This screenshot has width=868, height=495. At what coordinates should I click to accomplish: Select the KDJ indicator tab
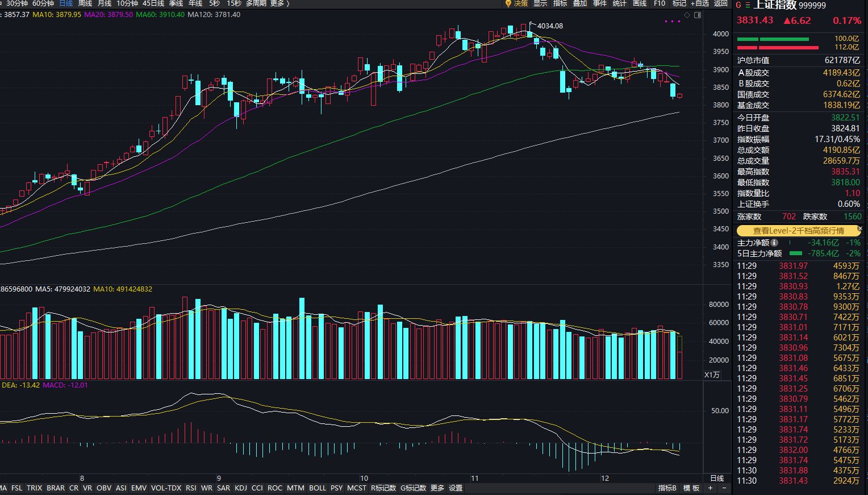click(241, 488)
